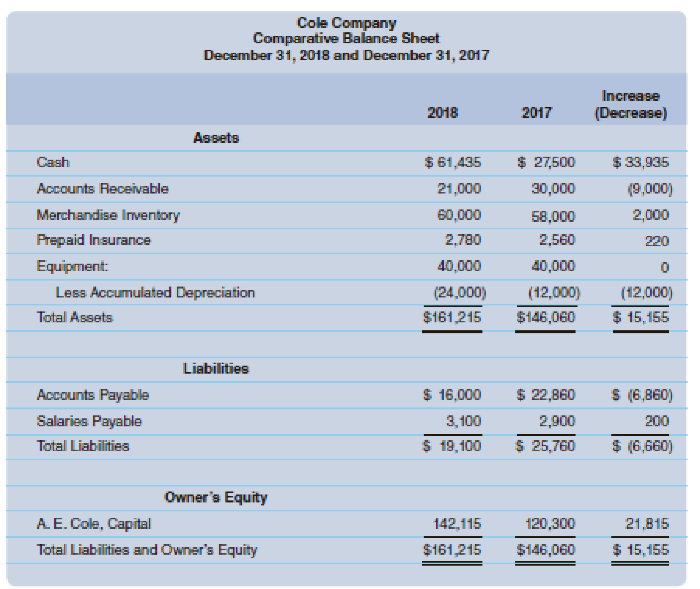Click the '2017' column header
The height and width of the screenshot is (589, 700).
point(537,112)
